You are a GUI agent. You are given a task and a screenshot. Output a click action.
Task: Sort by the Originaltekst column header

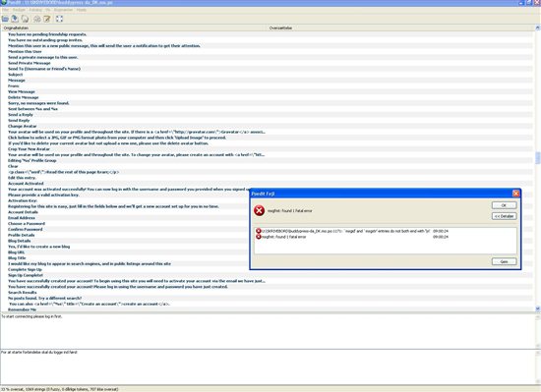coord(135,28)
